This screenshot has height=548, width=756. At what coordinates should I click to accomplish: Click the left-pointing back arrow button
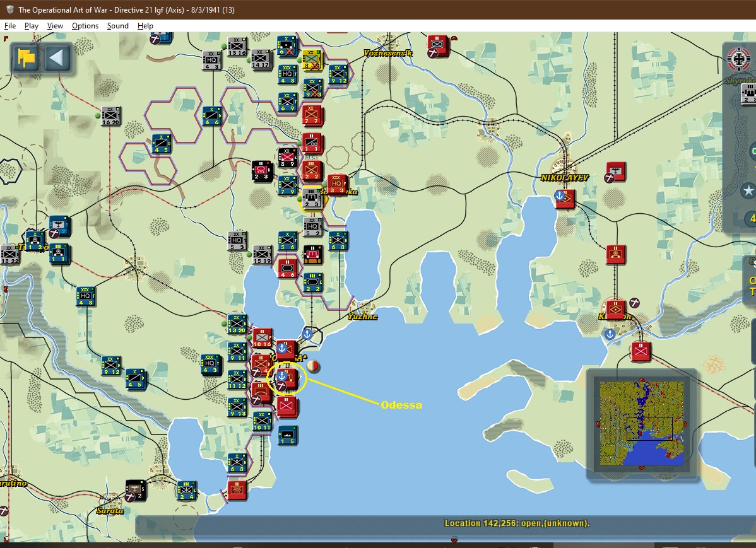click(x=57, y=58)
